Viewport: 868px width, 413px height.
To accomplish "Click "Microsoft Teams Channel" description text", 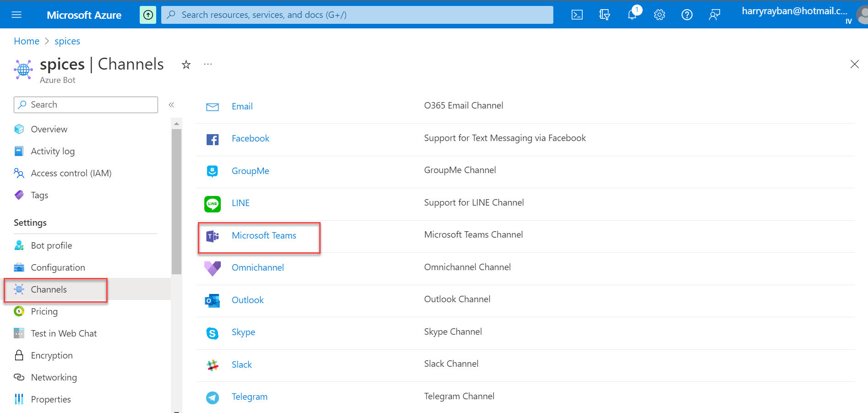I will (x=473, y=235).
